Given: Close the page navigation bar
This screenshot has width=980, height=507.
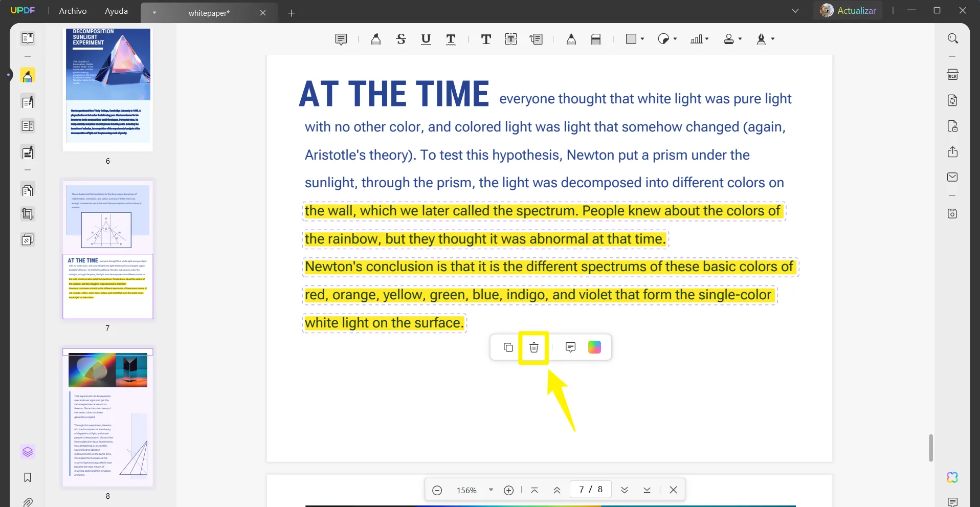Looking at the screenshot, I should (673, 490).
